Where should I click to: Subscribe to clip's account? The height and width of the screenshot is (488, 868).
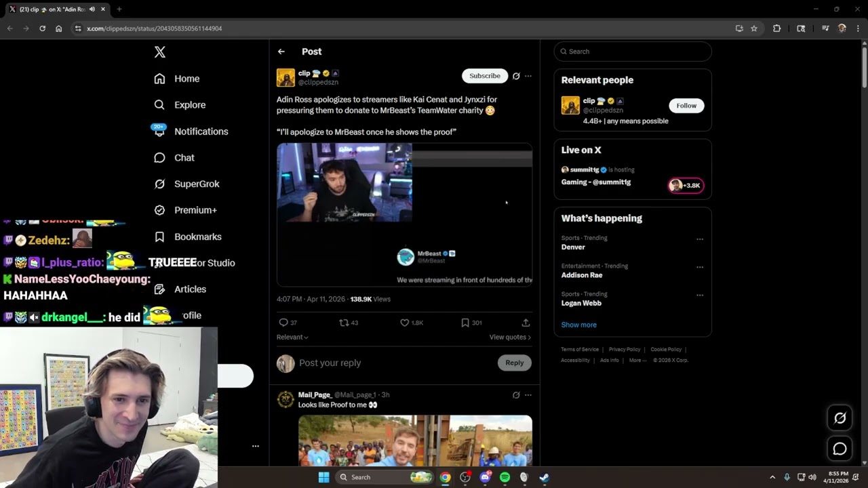coord(485,76)
